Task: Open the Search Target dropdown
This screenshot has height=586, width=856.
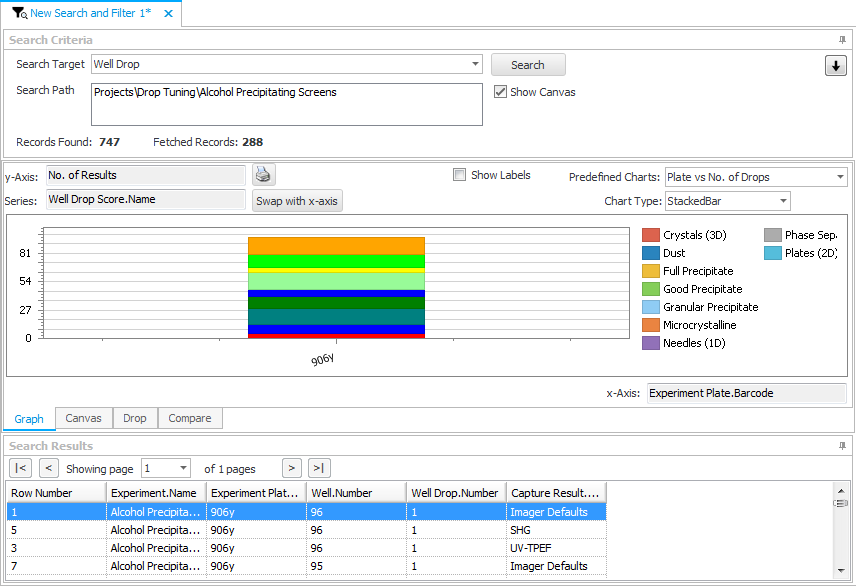Action: (x=475, y=64)
